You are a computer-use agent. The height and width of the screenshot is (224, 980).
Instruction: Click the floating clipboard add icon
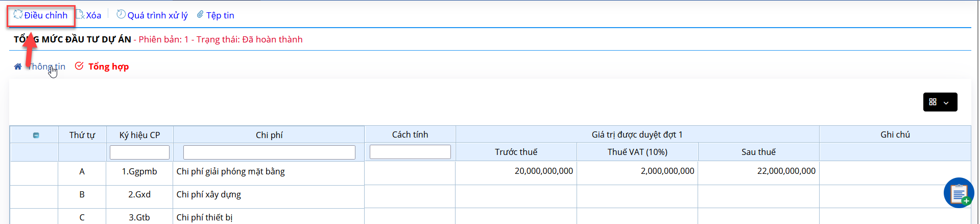coord(959,193)
